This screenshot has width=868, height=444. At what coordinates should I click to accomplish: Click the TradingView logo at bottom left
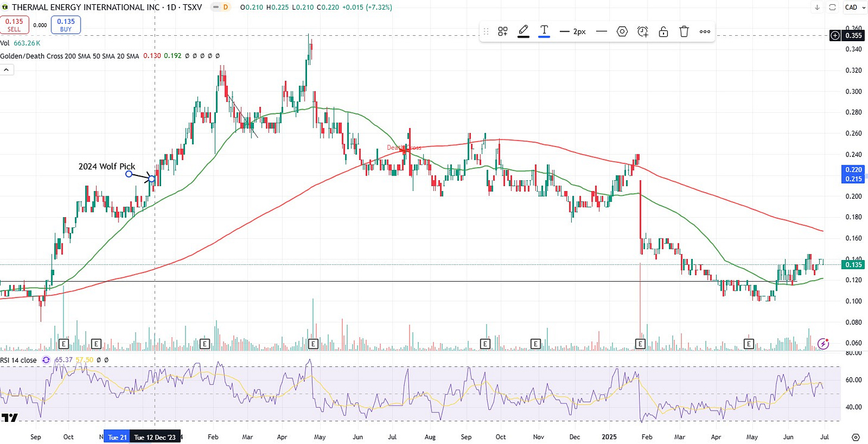pyautogui.click(x=10, y=417)
